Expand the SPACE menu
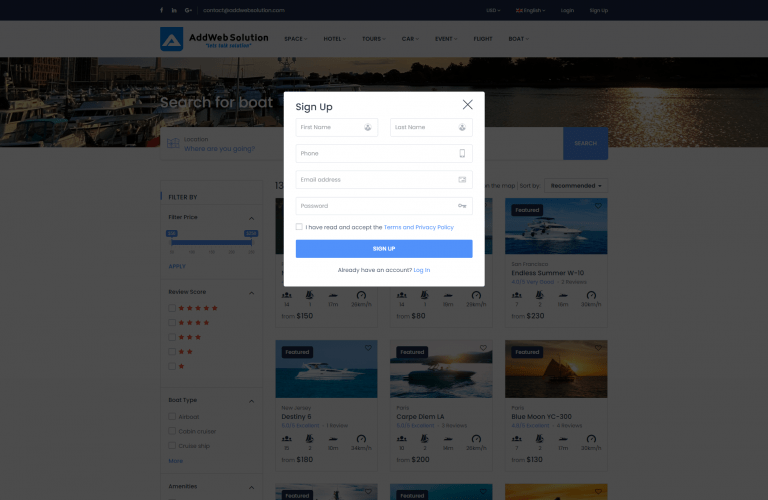 [x=296, y=39]
